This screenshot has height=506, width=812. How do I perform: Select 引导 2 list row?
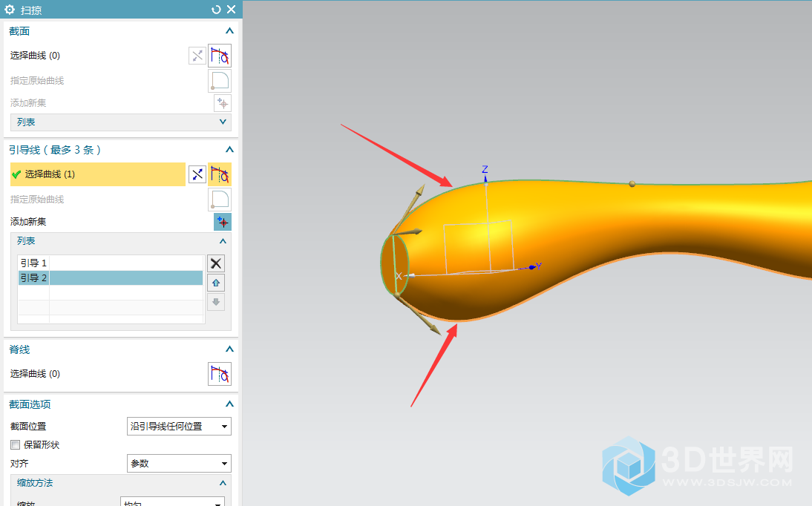(111, 277)
